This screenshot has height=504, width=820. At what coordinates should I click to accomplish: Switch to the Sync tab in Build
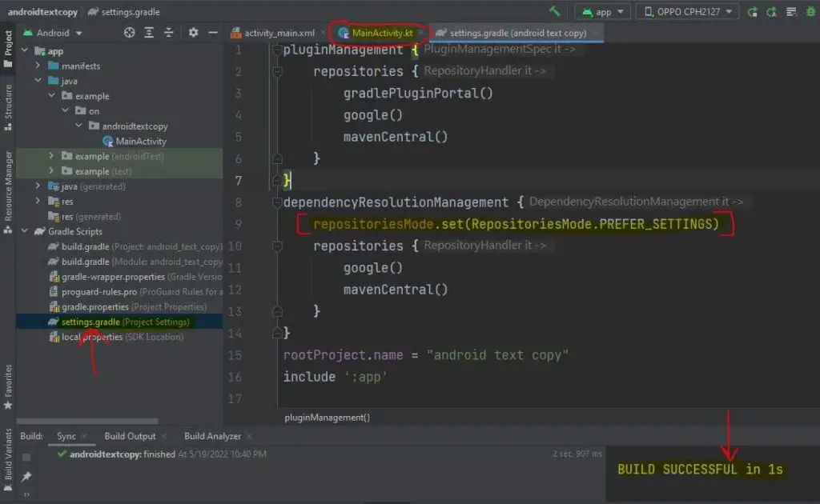coord(66,436)
